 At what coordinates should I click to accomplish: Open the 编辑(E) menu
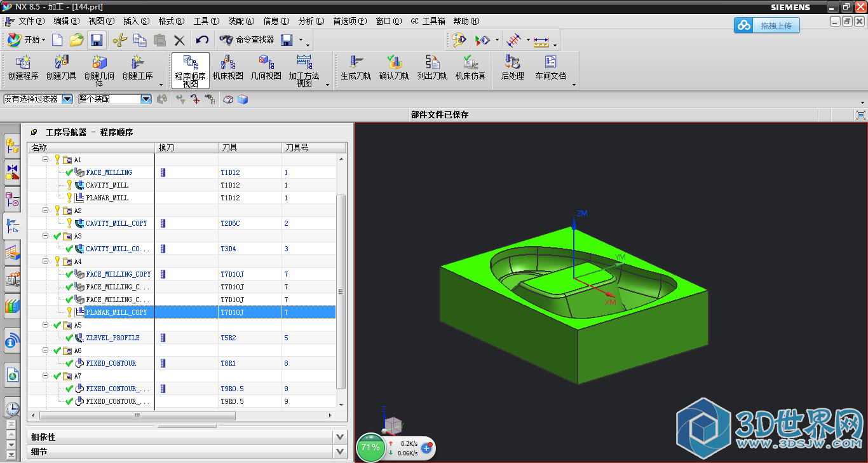coord(66,21)
